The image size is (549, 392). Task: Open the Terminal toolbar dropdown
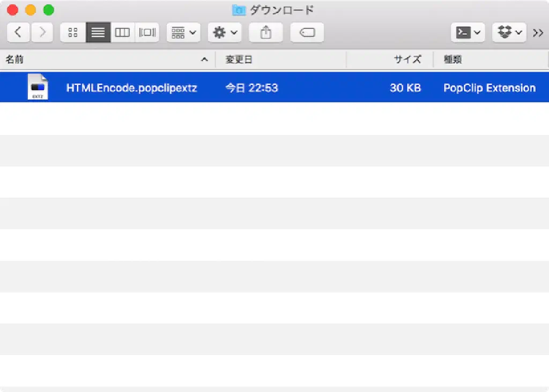click(468, 33)
